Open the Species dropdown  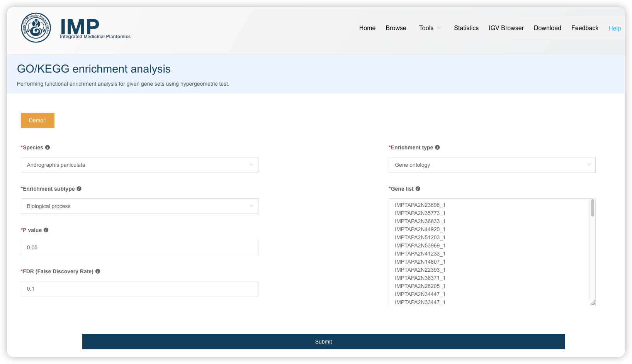pos(139,165)
